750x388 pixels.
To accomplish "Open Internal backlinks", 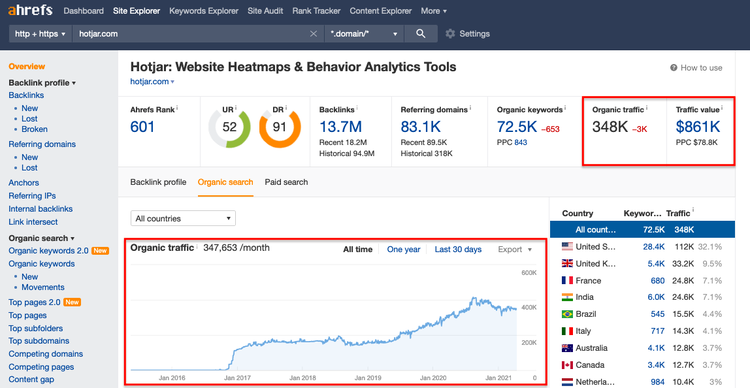I will 41,209.
